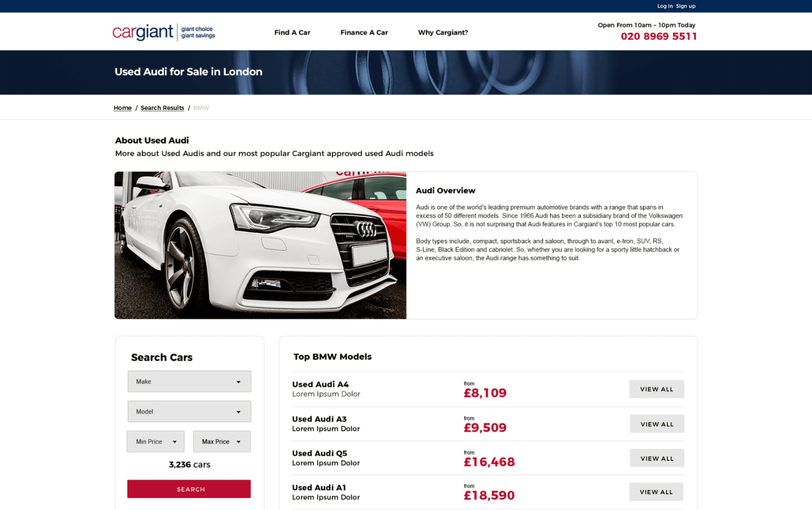Image resolution: width=812 pixels, height=510 pixels.
Task: View all Used Audi Q5 cars
Action: click(657, 458)
